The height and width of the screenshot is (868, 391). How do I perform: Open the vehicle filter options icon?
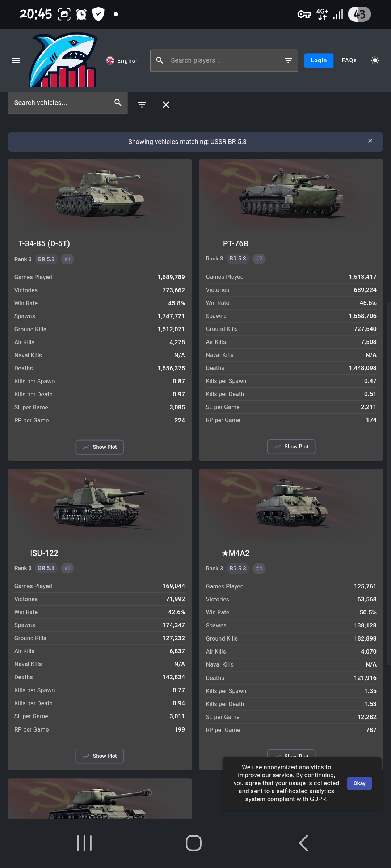click(142, 105)
